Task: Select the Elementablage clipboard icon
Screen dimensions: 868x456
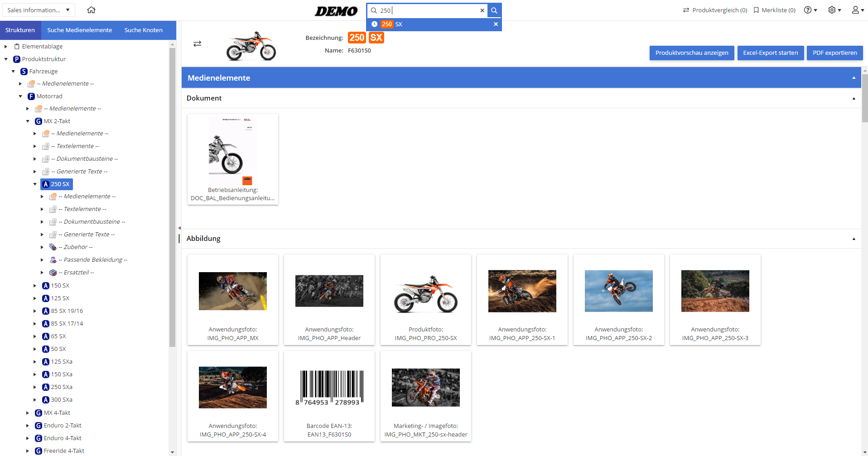Action: coord(17,46)
